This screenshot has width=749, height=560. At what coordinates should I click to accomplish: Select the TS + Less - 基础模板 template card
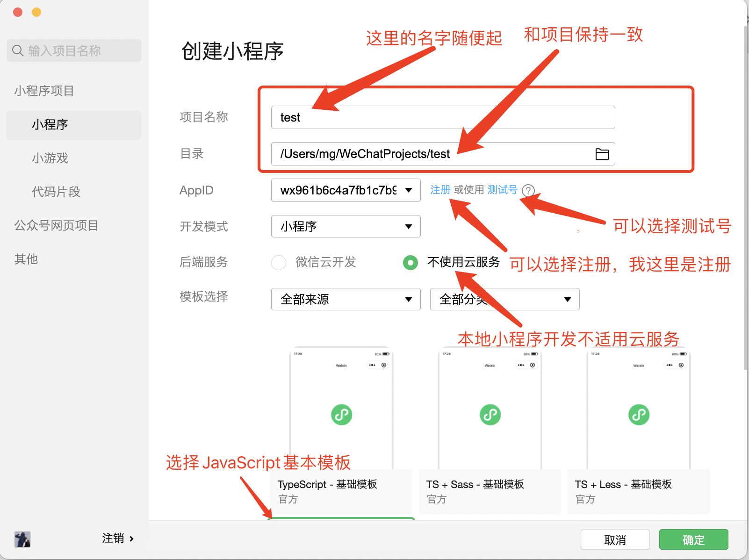click(639, 430)
